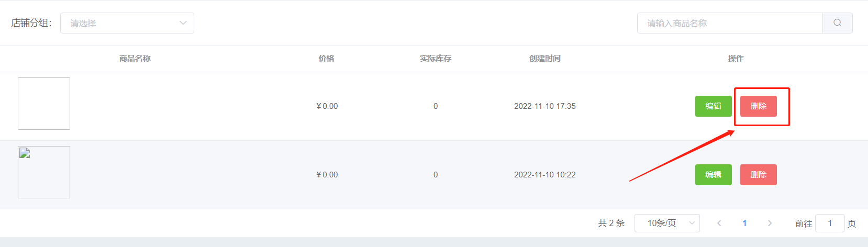Open the first product's blank thumbnail
This screenshot has height=247, width=868.
(x=44, y=104)
